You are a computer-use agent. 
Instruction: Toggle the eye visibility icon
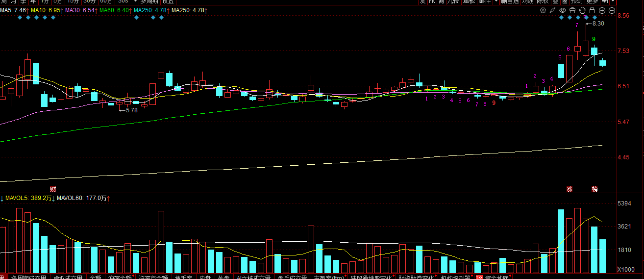click(x=563, y=10)
